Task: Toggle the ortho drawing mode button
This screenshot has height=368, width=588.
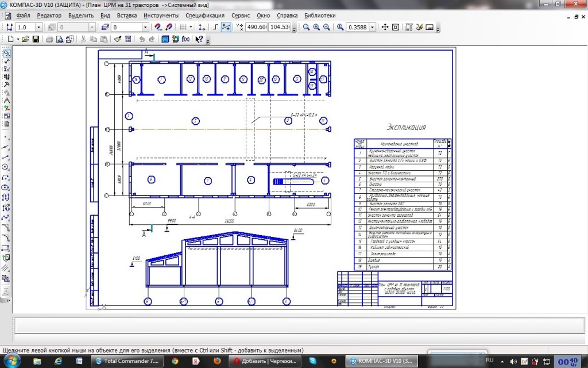Action: coord(215,27)
